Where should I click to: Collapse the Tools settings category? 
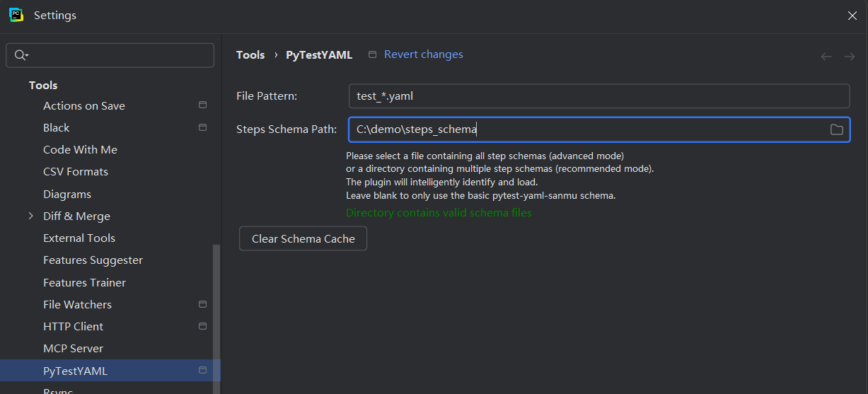(x=43, y=85)
